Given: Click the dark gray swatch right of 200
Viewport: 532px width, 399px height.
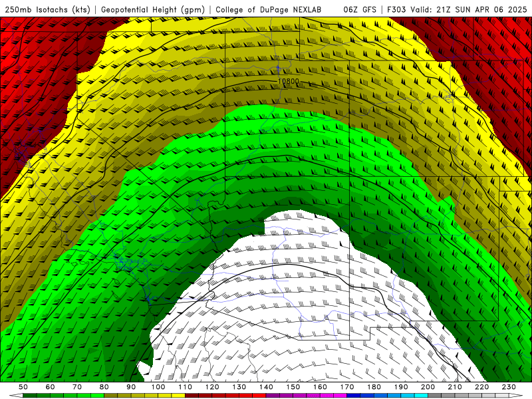Looking at the screenshot, I should click(x=435, y=396).
